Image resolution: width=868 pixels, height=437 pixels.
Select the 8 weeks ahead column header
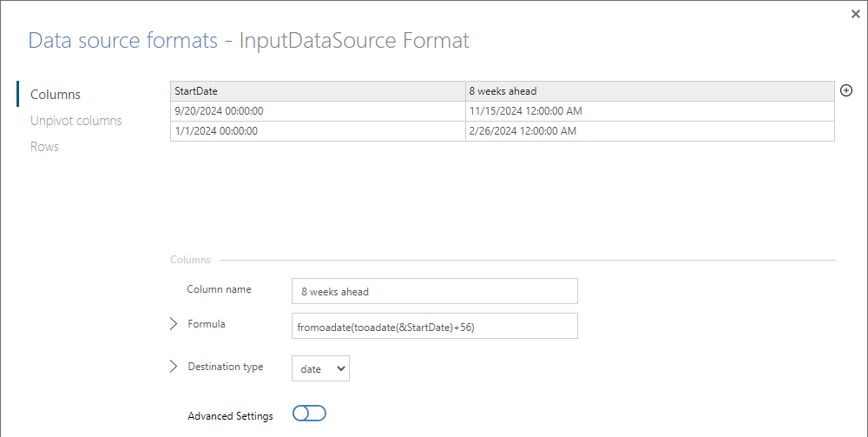click(650, 91)
